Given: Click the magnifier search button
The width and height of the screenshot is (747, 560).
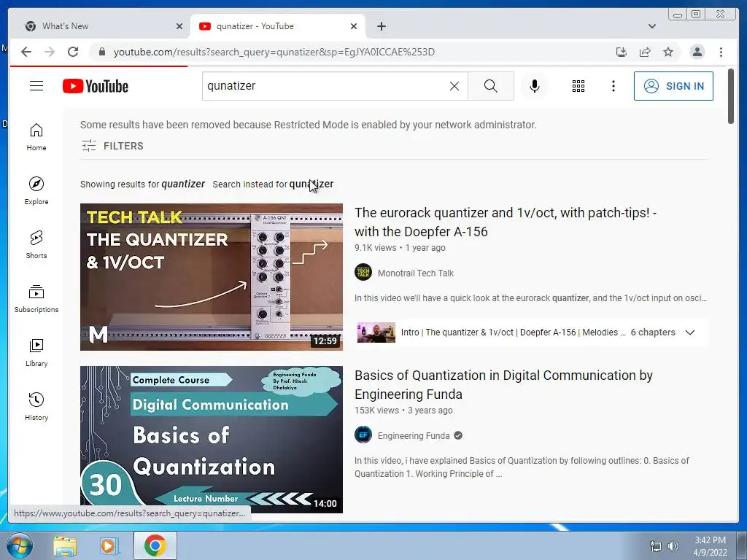Looking at the screenshot, I should 491,86.
